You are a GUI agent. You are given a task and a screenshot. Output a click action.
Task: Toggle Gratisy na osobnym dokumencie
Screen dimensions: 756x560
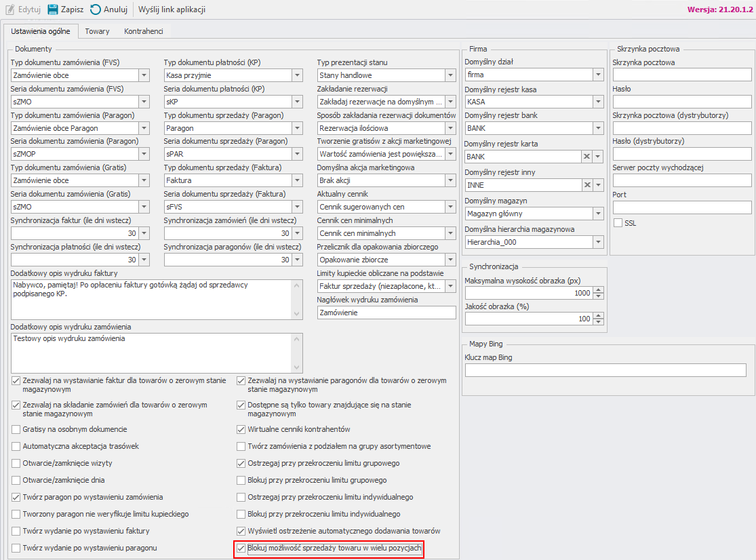(16, 429)
